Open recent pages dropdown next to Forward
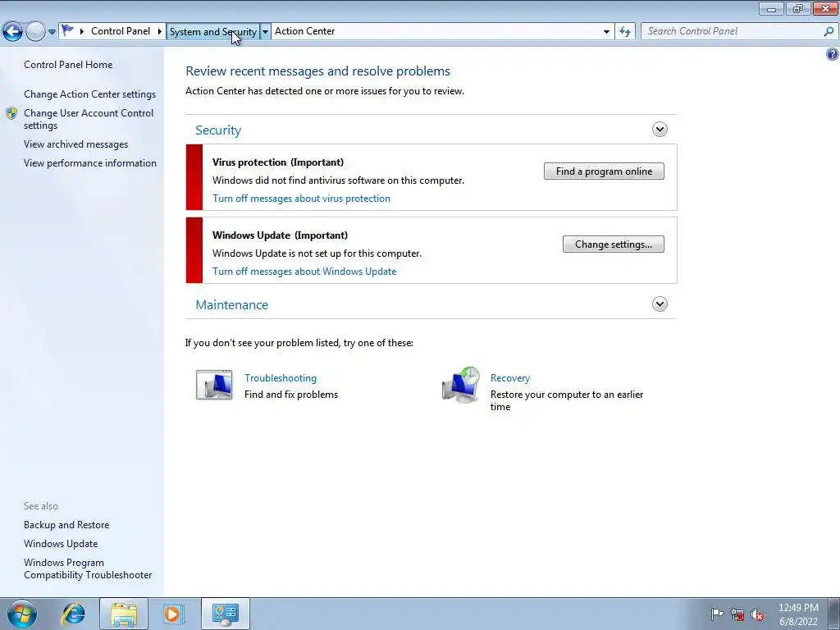 52,32
